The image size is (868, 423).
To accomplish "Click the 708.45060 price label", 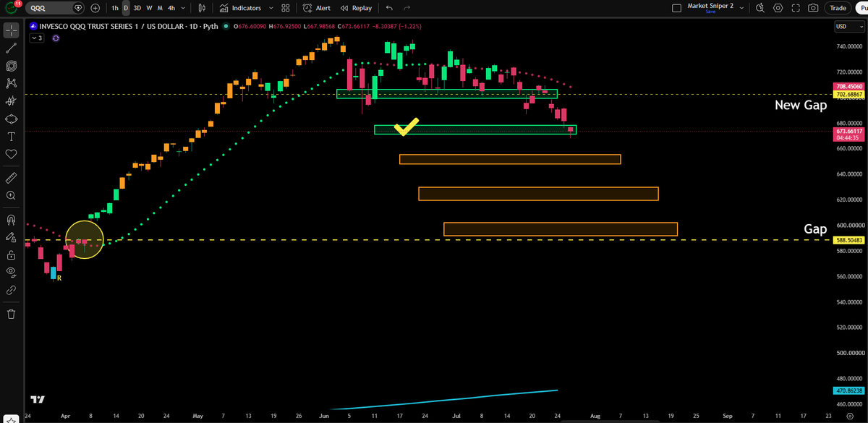I will [x=849, y=87].
